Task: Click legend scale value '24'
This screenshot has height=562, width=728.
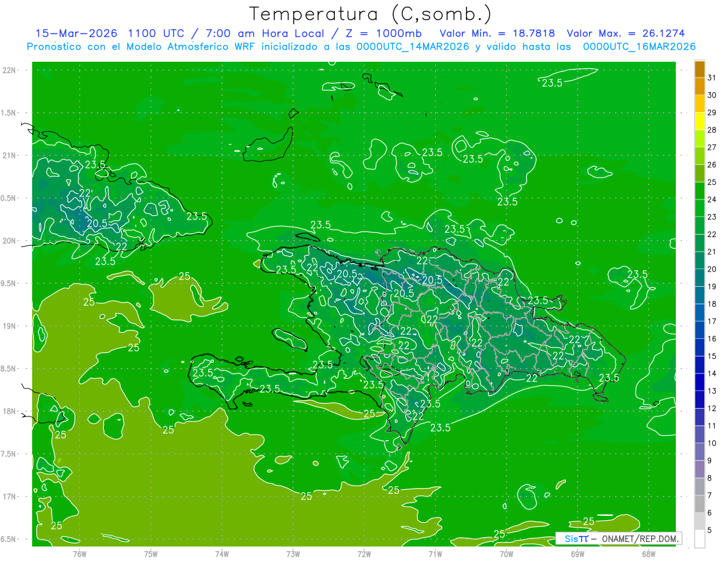Action: tap(712, 199)
